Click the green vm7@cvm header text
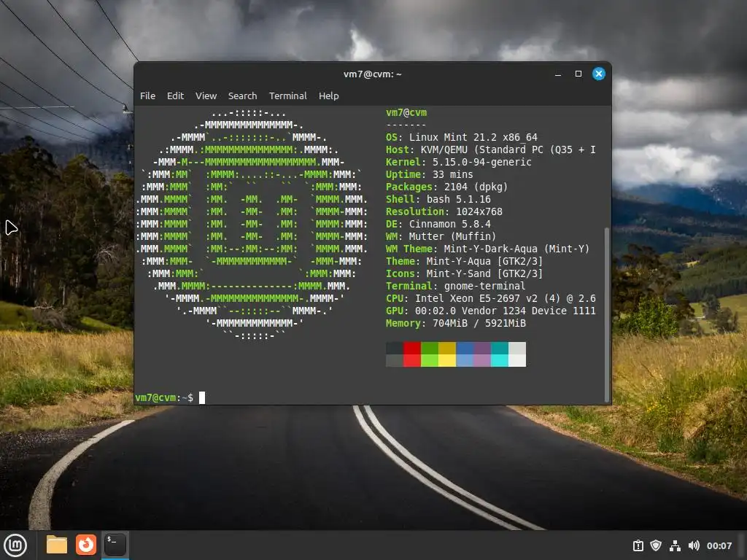The width and height of the screenshot is (747, 560). (x=406, y=112)
